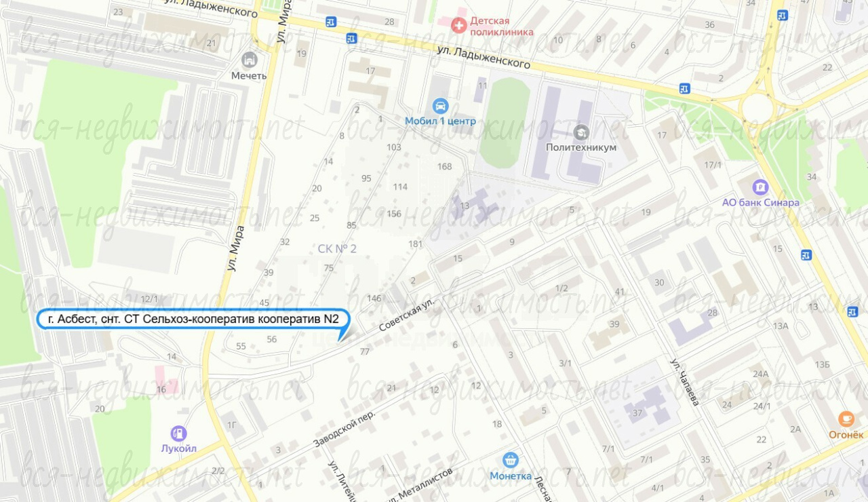868x502 pixels.
Task: Open the Лукойл gas station icon
Action: click(178, 432)
